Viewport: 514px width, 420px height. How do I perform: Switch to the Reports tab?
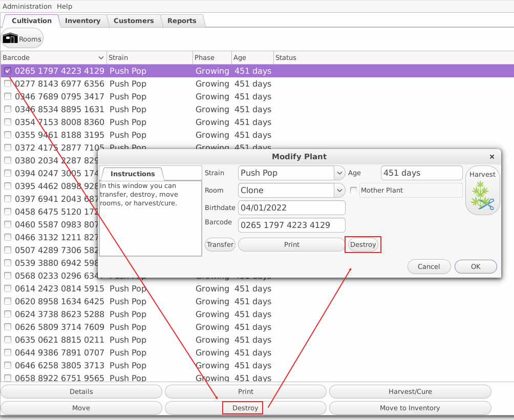click(182, 21)
